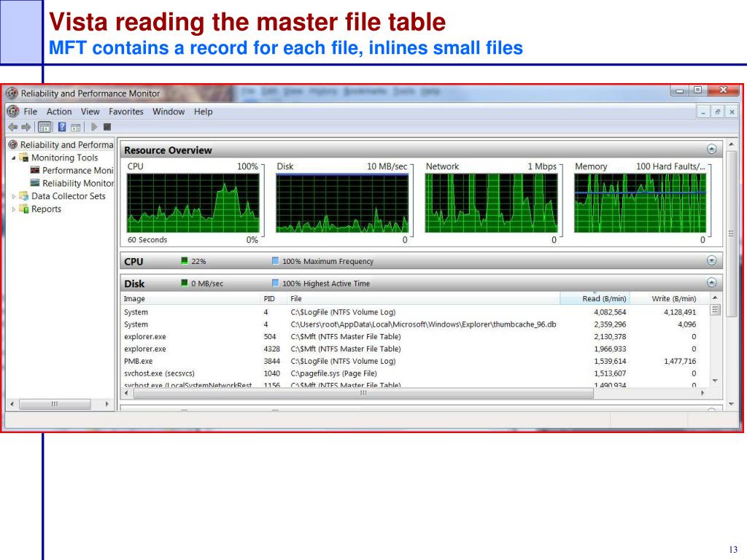Click the C:\pagefile.sys (Page File) entry
This screenshot has width=747, height=560.
coord(333,373)
